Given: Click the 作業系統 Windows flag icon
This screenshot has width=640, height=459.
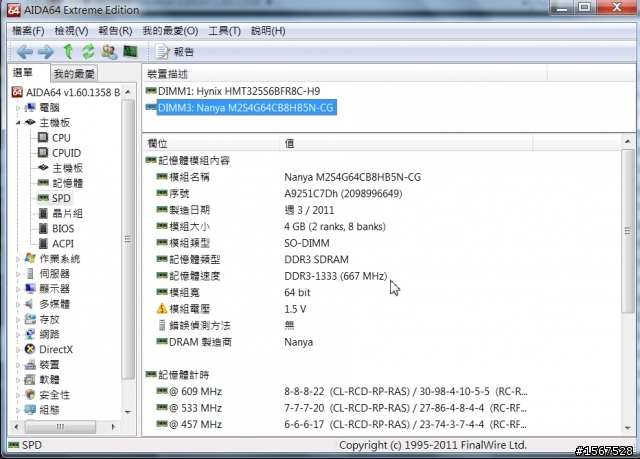Looking at the screenshot, I should [x=30, y=258].
